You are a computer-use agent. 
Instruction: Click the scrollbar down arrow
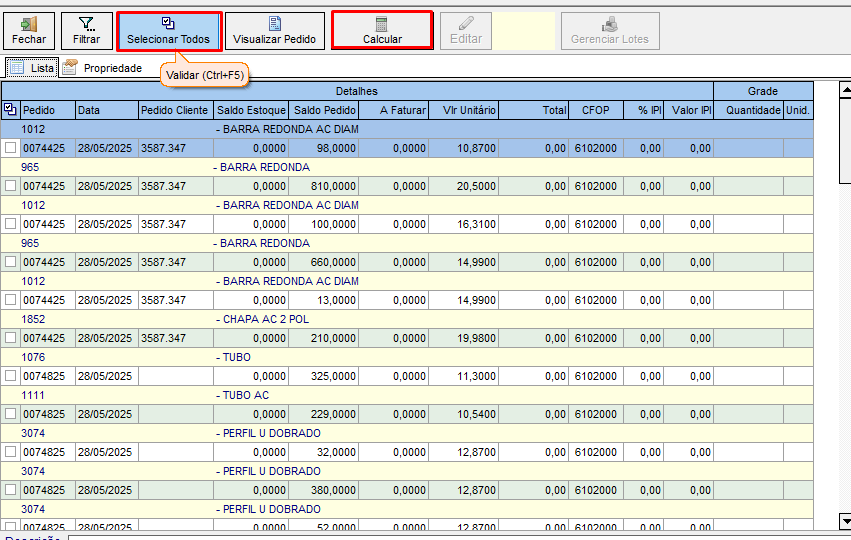pyautogui.click(x=844, y=521)
